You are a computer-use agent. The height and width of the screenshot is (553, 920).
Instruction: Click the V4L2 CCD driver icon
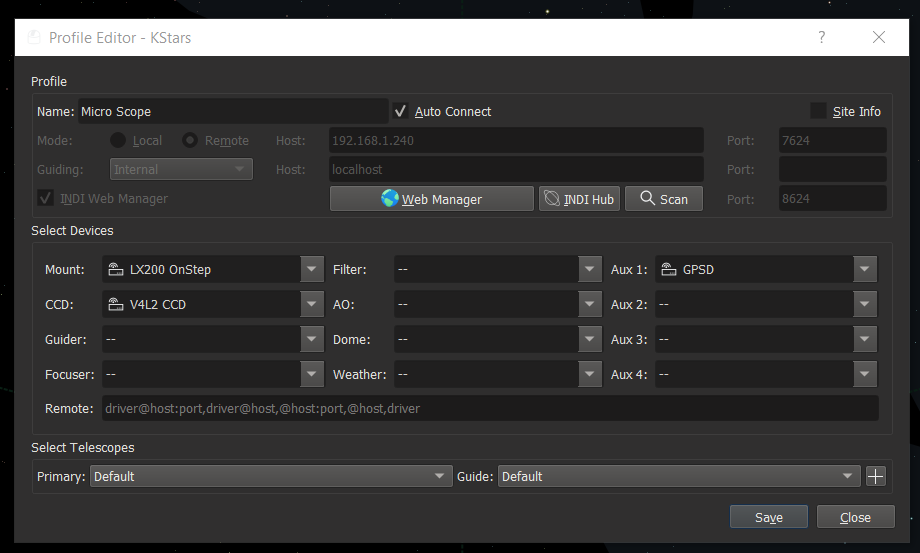point(116,304)
